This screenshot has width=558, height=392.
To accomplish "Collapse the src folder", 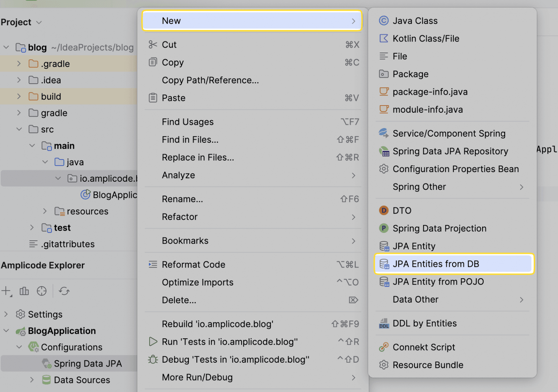I will [19, 129].
